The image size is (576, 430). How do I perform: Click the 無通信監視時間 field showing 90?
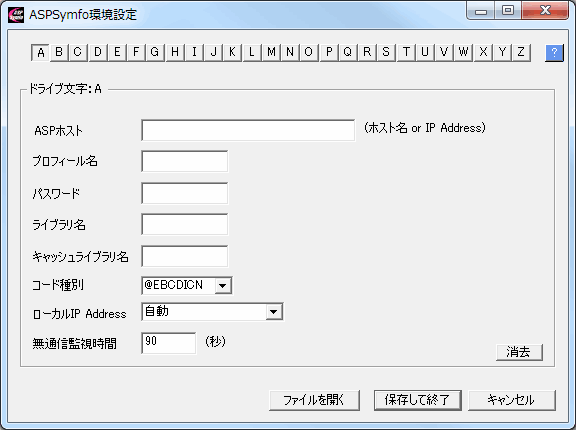pyautogui.click(x=169, y=343)
